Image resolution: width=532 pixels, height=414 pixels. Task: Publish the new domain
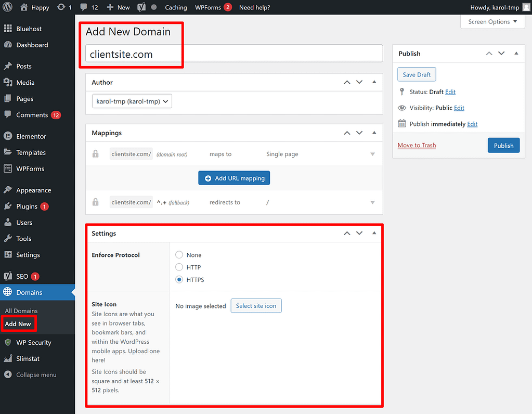click(x=503, y=145)
